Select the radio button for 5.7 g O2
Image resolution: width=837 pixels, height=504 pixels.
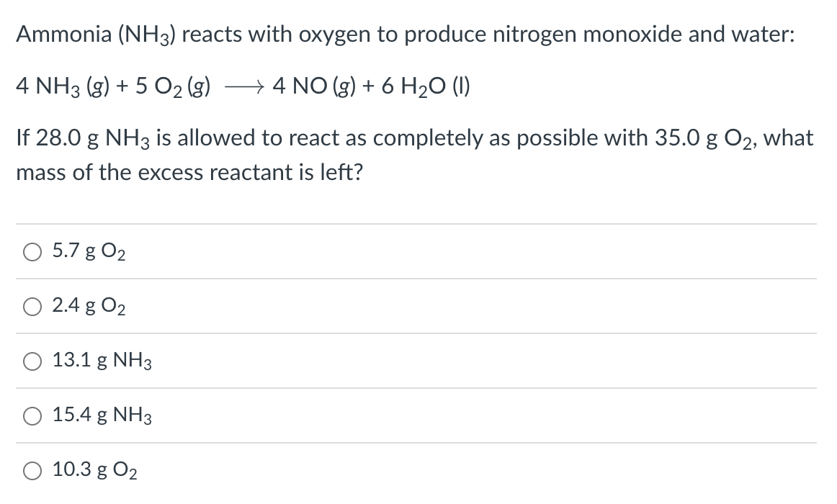[32, 252]
